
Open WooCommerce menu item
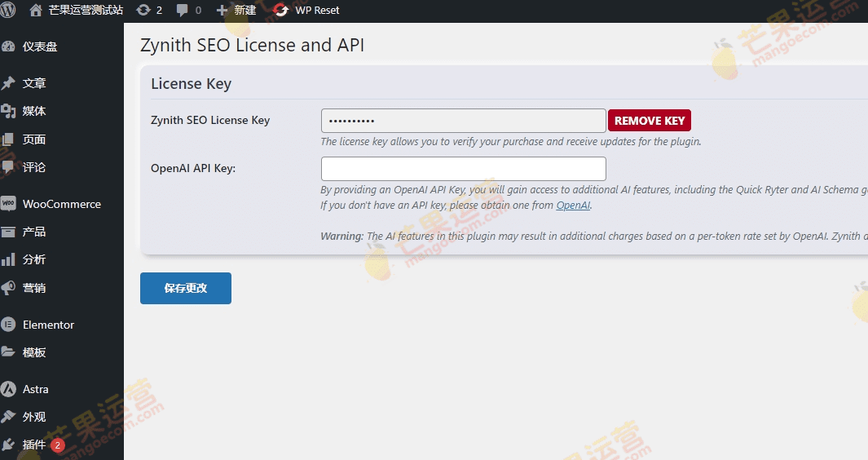click(61, 204)
